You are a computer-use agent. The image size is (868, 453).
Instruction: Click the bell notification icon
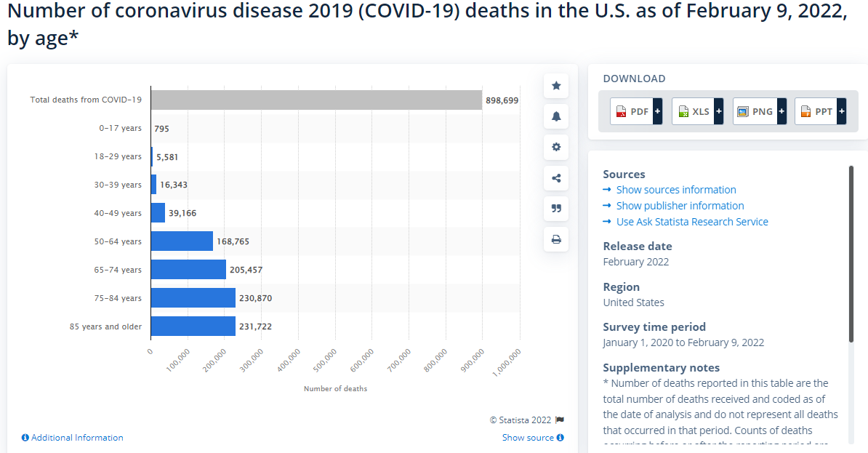pyautogui.click(x=556, y=116)
